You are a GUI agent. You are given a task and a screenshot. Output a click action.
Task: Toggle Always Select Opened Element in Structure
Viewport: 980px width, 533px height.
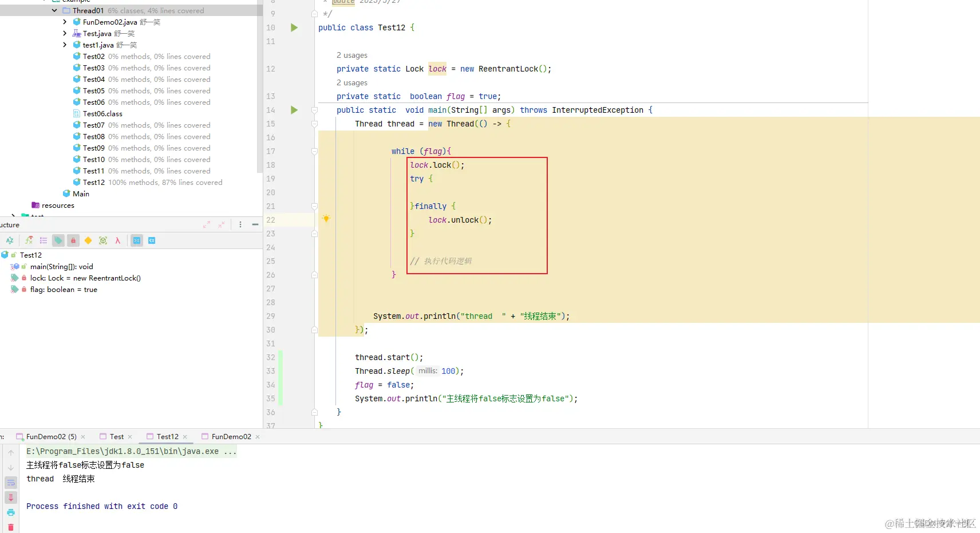137,240
